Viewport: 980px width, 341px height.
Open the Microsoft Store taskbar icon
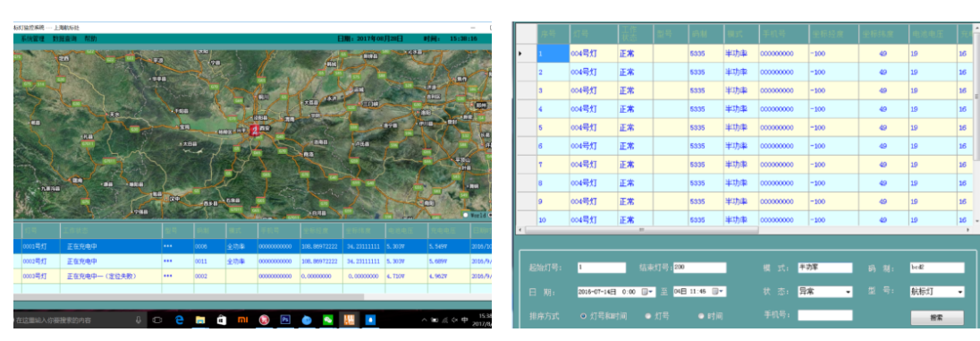221,320
